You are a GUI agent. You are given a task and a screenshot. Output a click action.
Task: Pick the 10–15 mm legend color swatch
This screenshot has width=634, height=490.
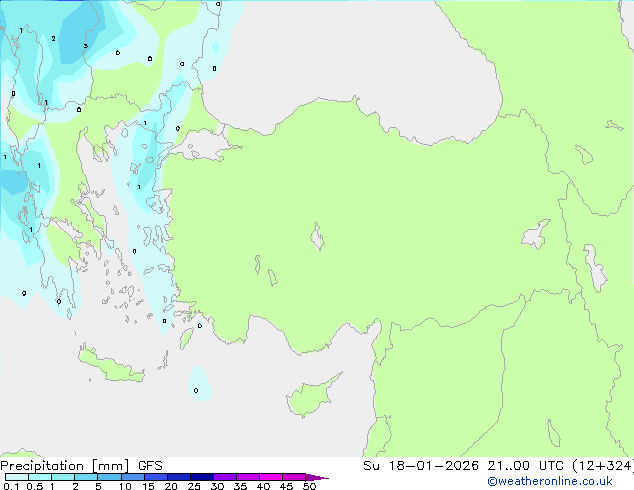(x=132, y=477)
